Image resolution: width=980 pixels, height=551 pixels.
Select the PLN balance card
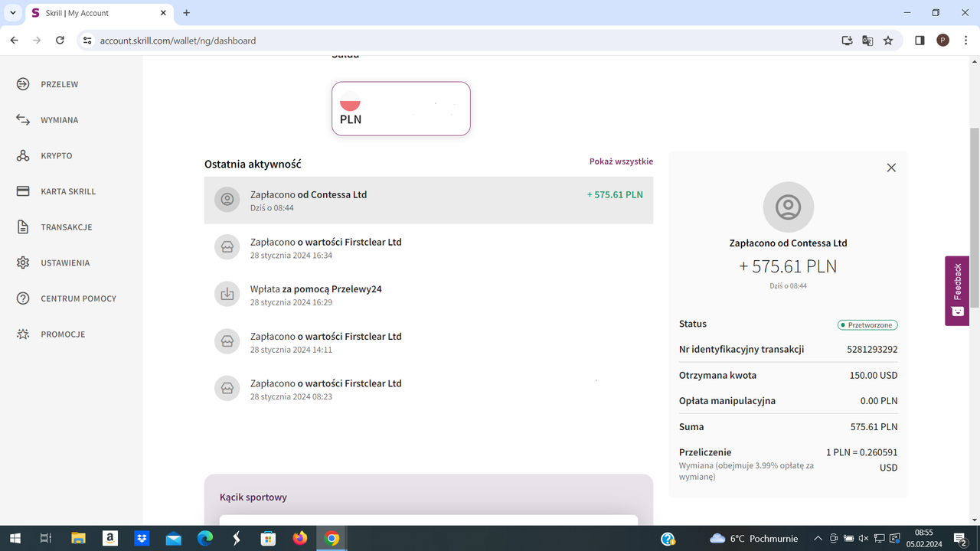401,109
